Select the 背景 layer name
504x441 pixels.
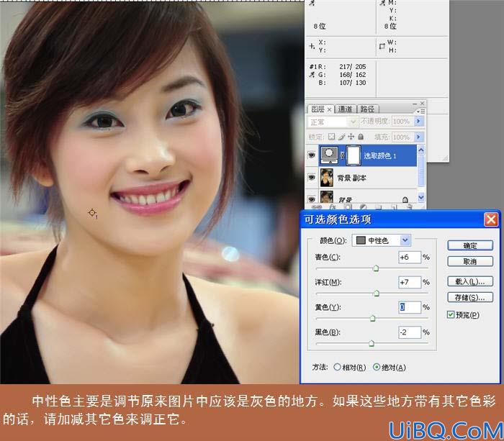point(345,200)
